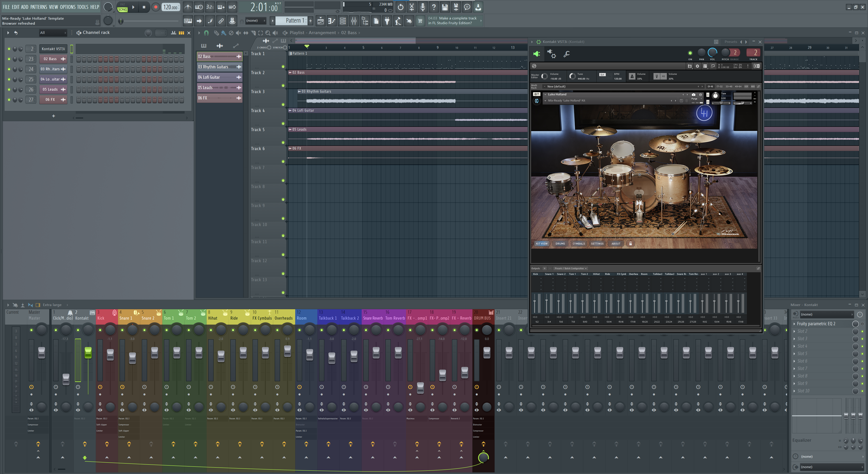Click the metronome icon in toolbar
Image resolution: width=868 pixels, height=474 pixels.
coord(188,7)
